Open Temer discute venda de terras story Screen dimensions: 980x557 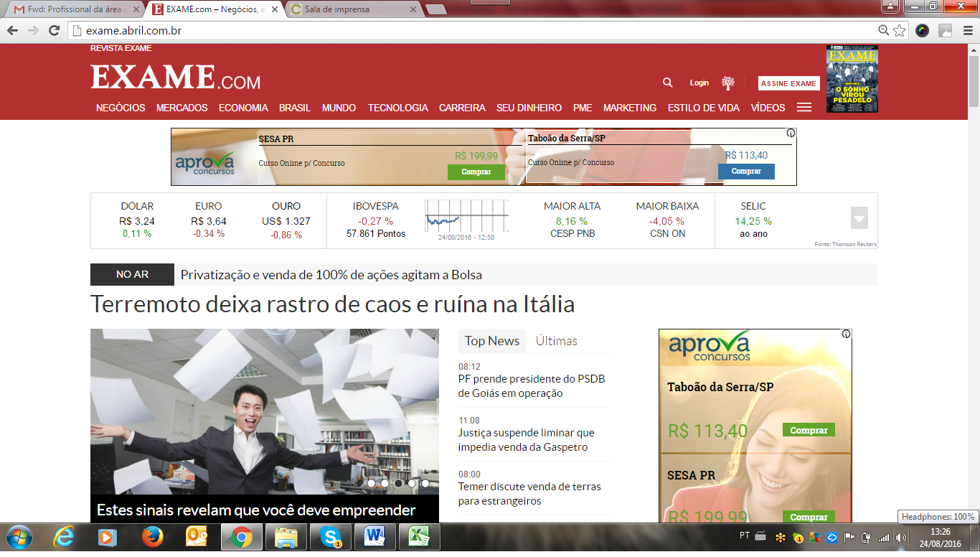(x=529, y=494)
